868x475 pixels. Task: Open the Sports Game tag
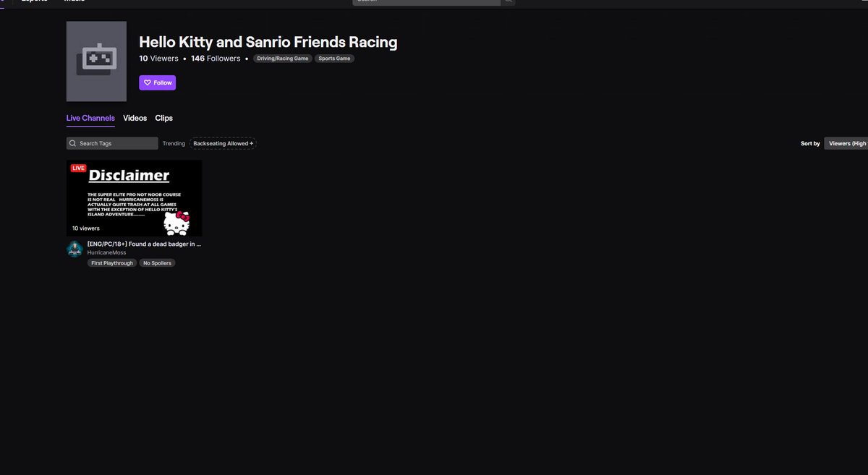click(x=335, y=59)
